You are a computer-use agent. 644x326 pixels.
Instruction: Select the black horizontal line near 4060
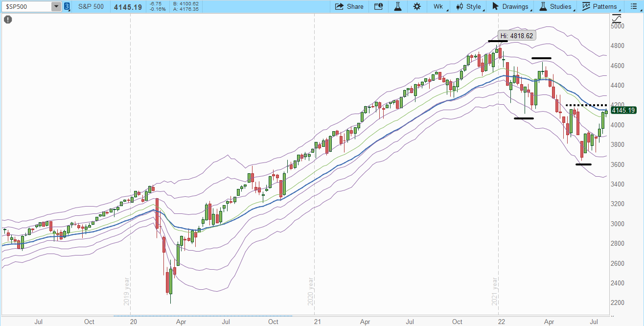(x=524, y=118)
